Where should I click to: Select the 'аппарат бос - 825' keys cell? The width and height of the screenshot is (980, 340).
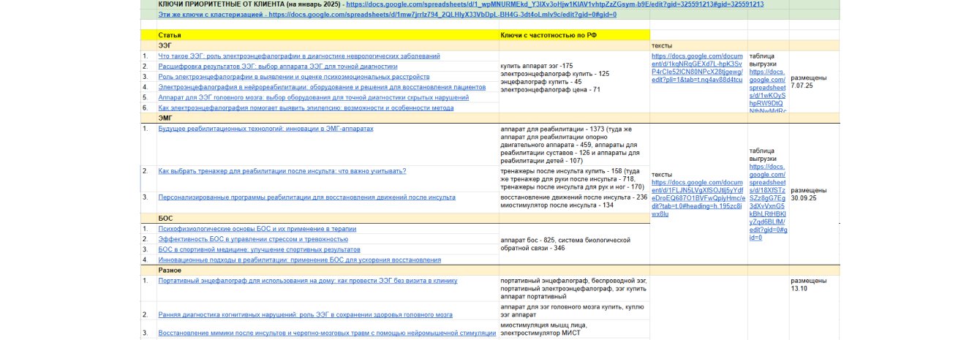pyautogui.click(x=575, y=244)
